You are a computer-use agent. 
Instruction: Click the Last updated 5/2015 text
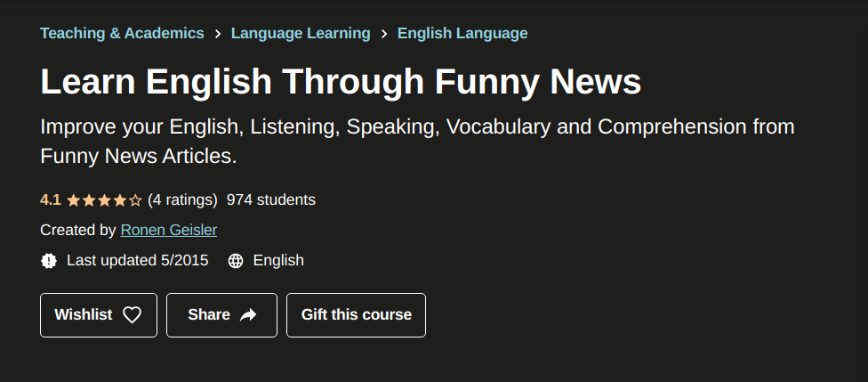coord(138,260)
